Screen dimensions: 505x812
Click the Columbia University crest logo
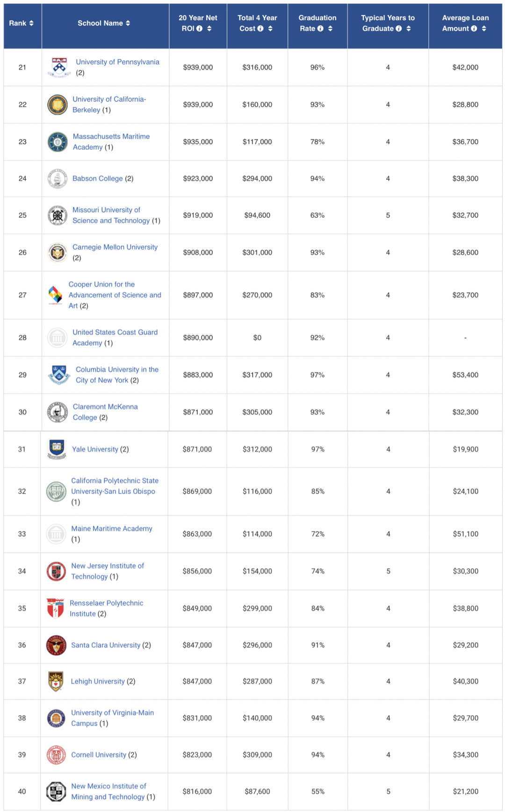click(59, 374)
